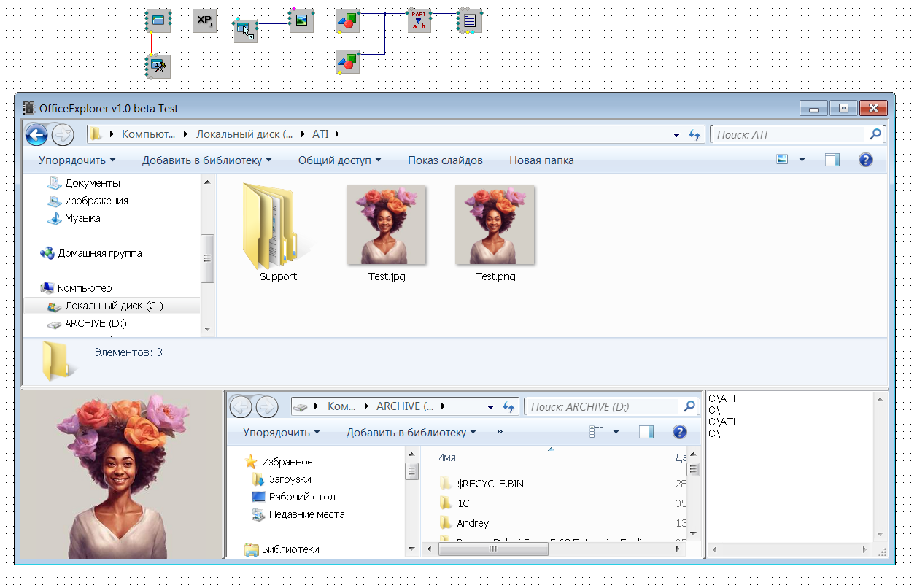
Task: Show hidden toolbar commands via » chevron
Action: click(499, 432)
